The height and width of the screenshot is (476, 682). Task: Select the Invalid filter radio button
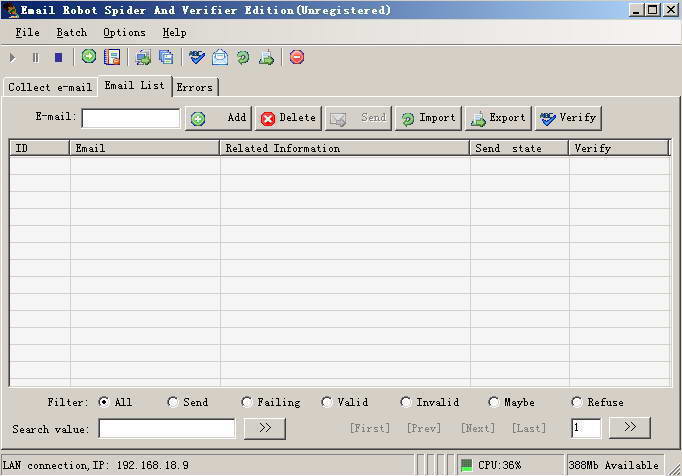click(x=405, y=402)
